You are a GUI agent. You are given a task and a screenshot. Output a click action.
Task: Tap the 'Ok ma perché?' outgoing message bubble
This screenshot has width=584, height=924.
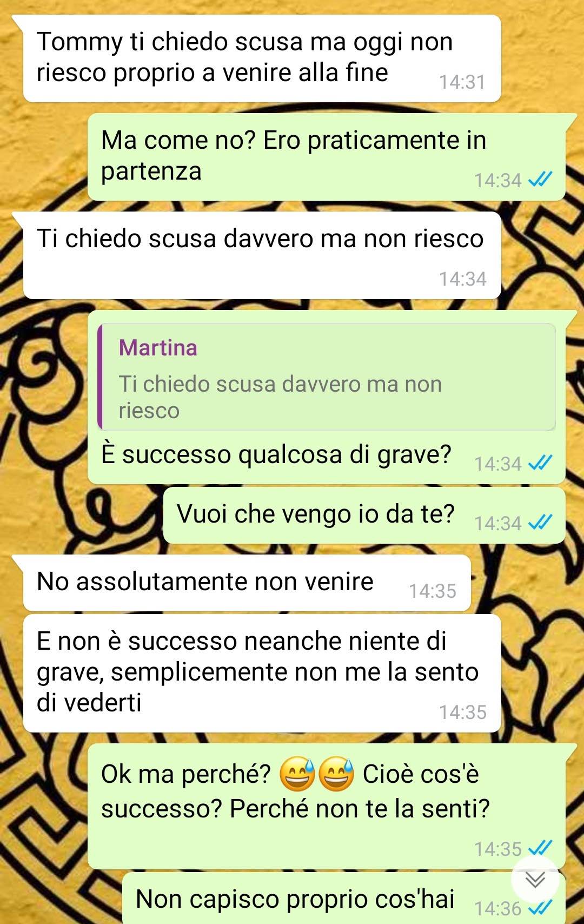327,806
